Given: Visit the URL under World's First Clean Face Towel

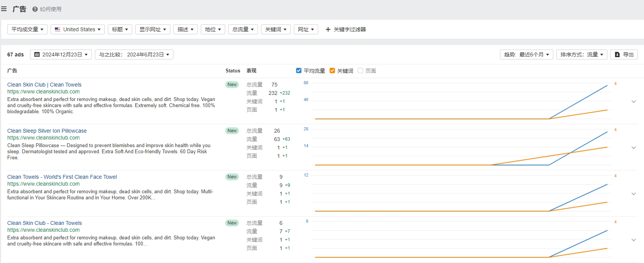Looking at the screenshot, I should pos(43,184).
